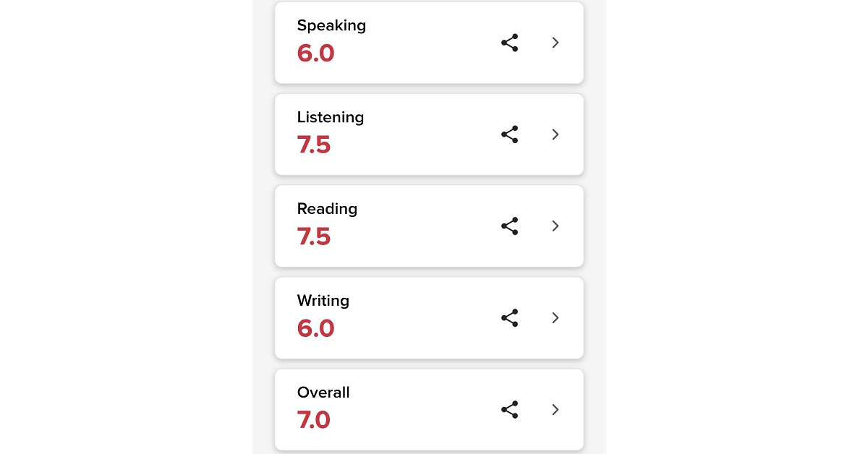Share the Reading score
The width and height of the screenshot is (868, 454).
click(x=510, y=226)
